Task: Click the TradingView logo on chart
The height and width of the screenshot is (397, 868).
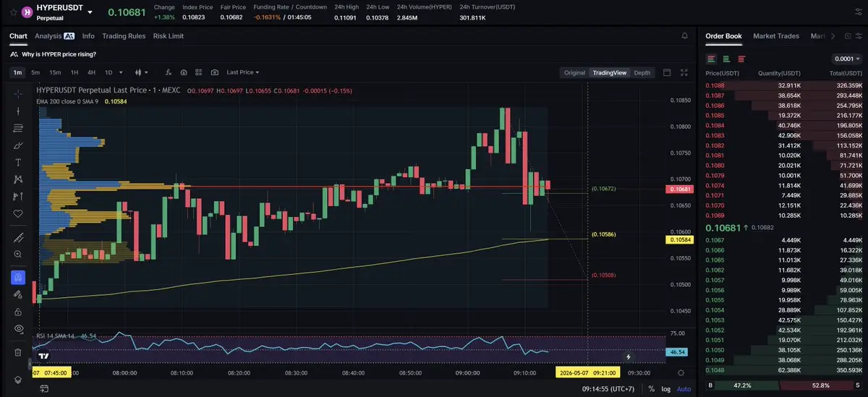Action: pos(44,356)
